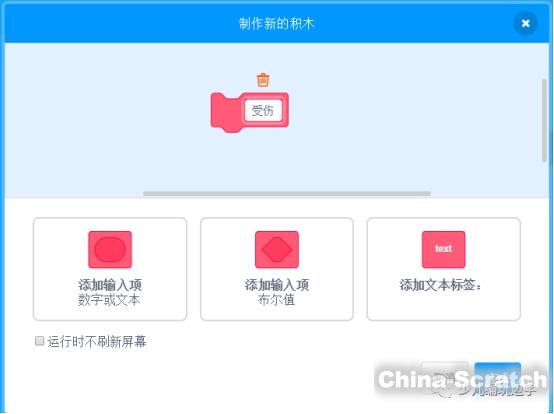The width and height of the screenshot is (554, 414).
Task: Click the 添加输入项 数字或文本 caption
Action: pyautogui.click(x=110, y=292)
